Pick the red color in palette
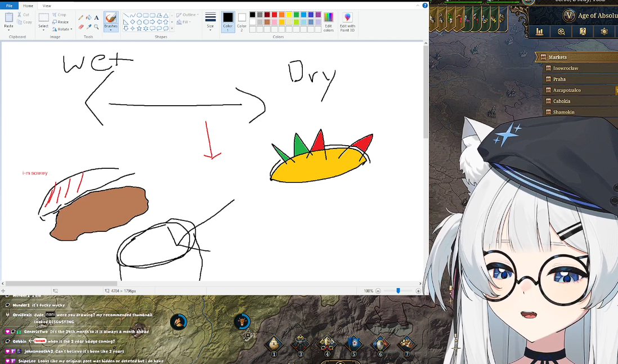Viewport: 618px width, 364px height. (x=274, y=15)
